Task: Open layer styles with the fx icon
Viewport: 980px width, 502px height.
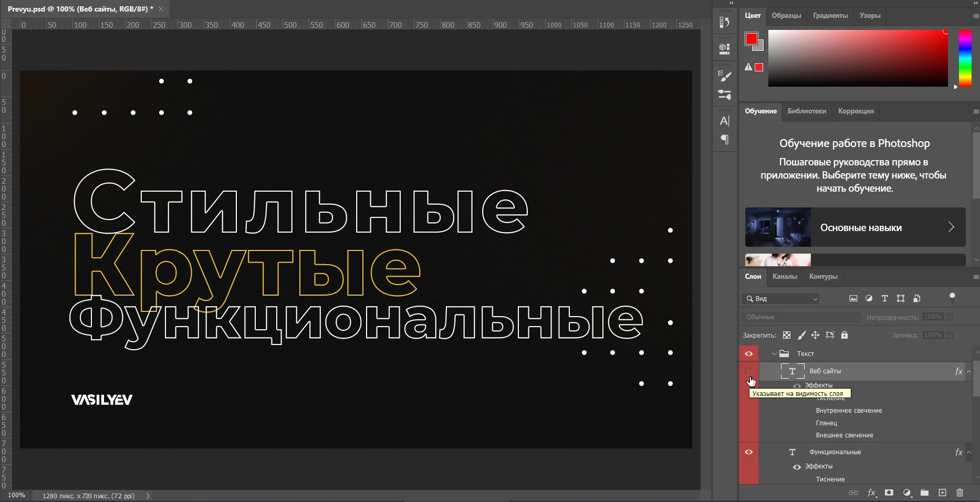Action: 872,493
